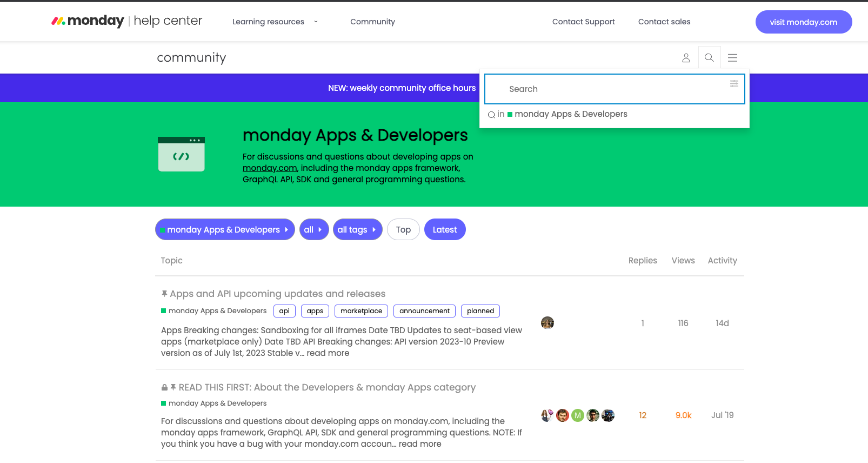
Task: Click read more on READ THIS FIRST excerpt
Action: (x=420, y=444)
